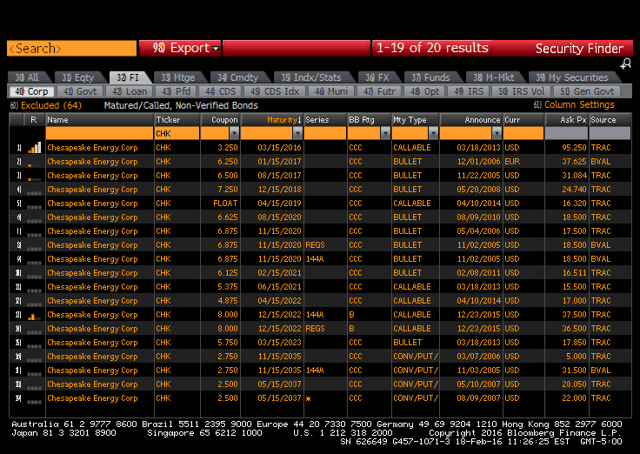This screenshot has width=640, height=454.
Task: Open the Maturity filter dropdown
Action: point(298,133)
